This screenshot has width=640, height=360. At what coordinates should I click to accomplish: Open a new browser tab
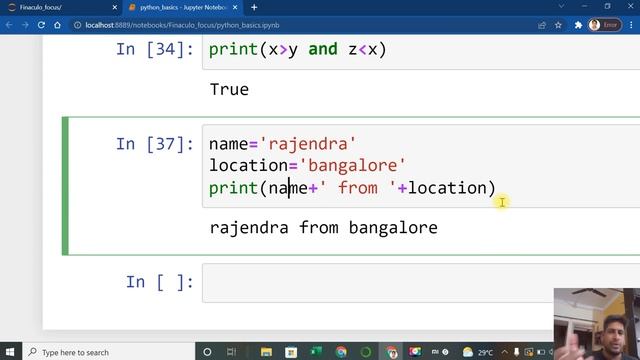coord(254,7)
